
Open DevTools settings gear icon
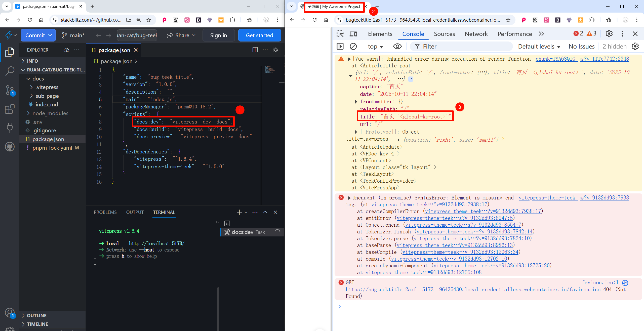pos(609,34)
